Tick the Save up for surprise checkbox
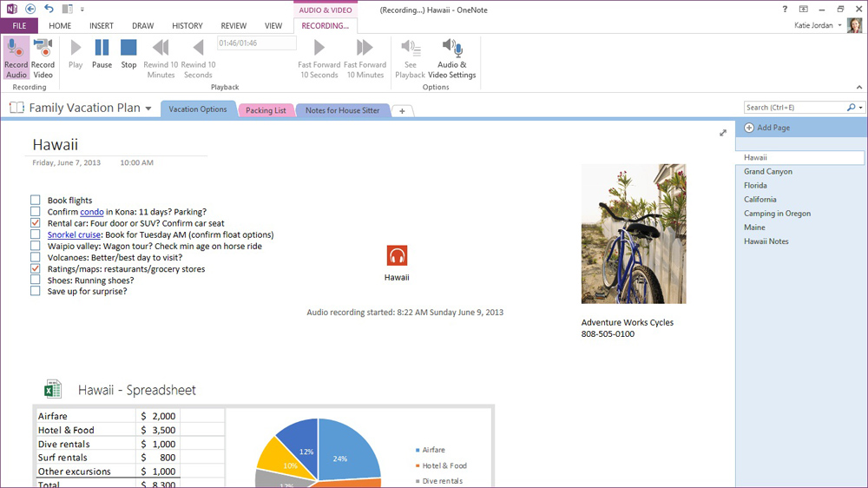 (x=36, y=291)
